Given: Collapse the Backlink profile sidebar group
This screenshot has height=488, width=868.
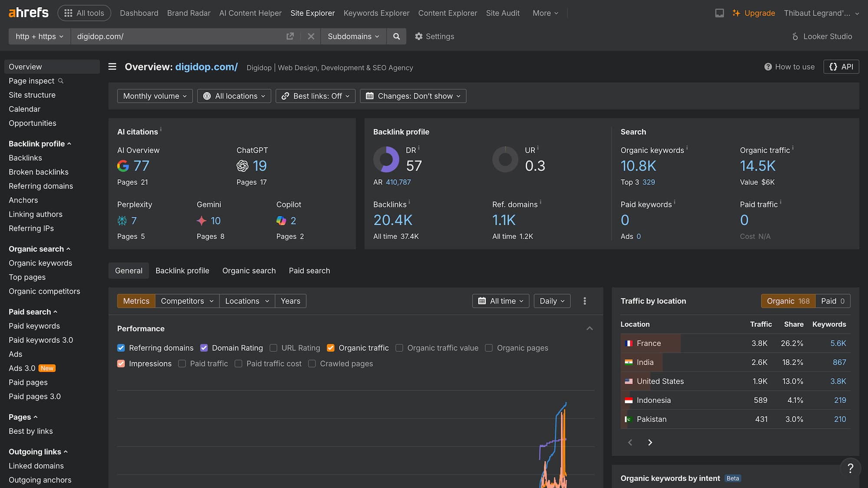Looking at the screenshot, I should point(40,144).
